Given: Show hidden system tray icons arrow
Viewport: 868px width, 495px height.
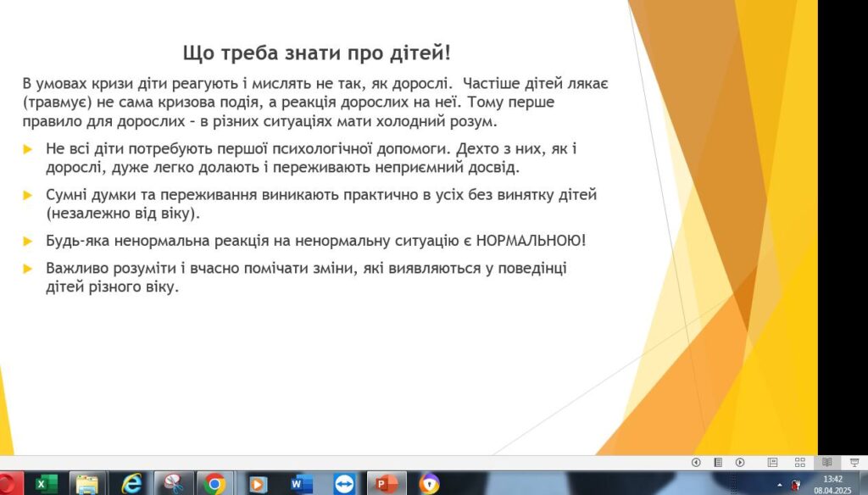Looking at the screenshot, I should pos(780,485).
